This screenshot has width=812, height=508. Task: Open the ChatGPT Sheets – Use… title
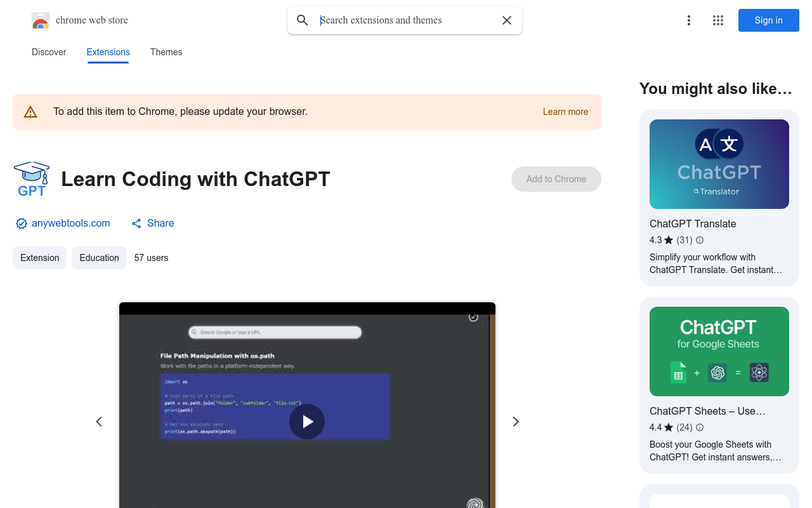click(707, 411)
